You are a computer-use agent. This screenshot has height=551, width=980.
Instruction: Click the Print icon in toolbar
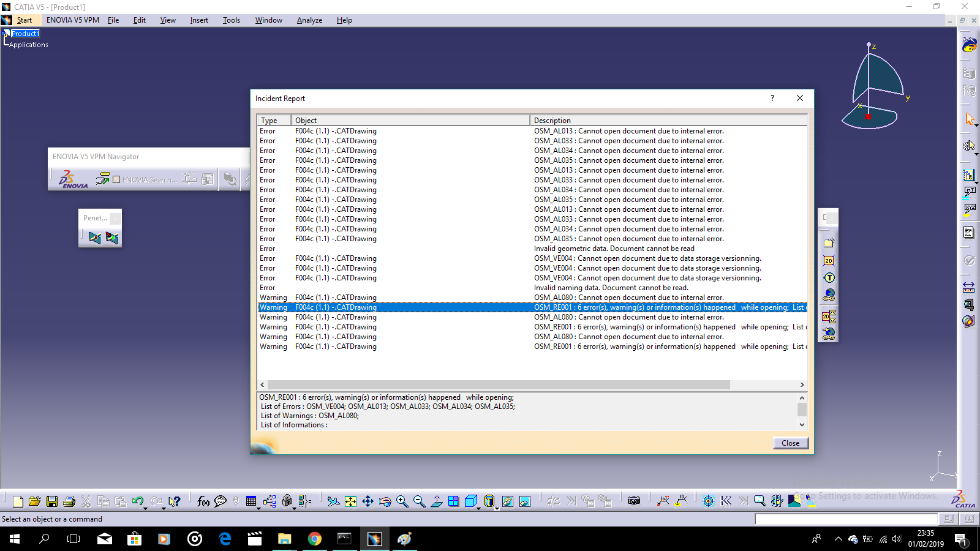[x=69, y=501]
